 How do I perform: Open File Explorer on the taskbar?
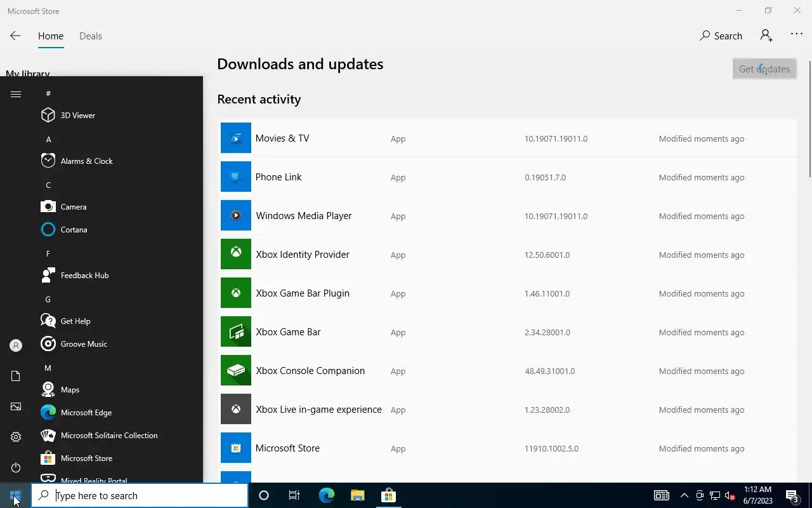coord(357,495)
